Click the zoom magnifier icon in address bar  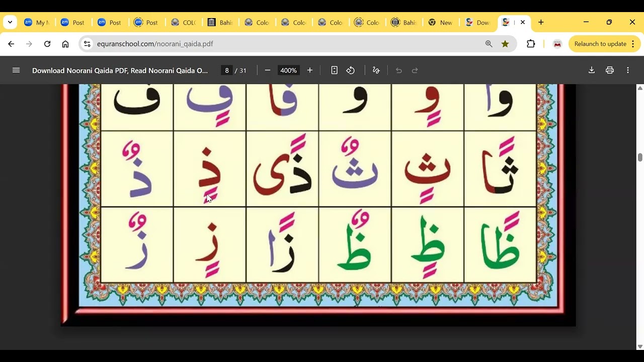click(489, 44)
